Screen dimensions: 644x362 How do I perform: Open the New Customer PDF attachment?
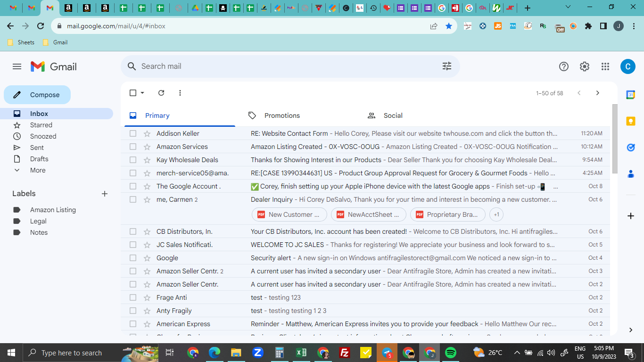289,214
